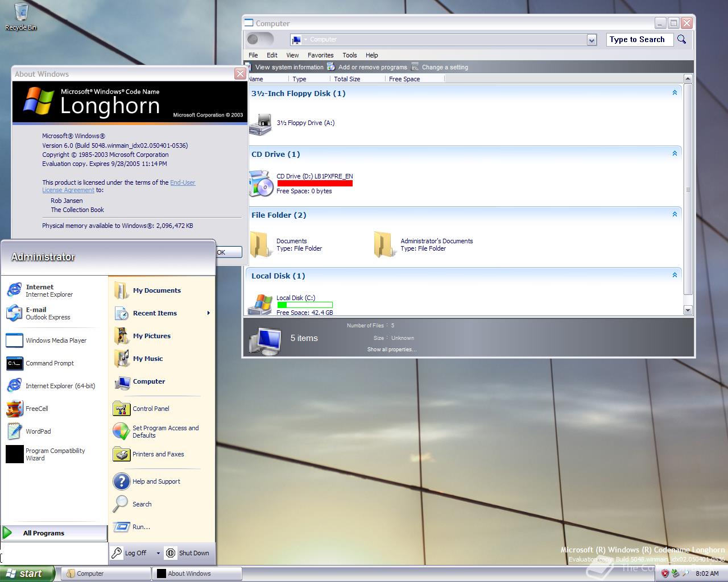Open the Tools menu
Image resolution: width=728 pixels, height=582 pixels.
(x=350, y=55)
